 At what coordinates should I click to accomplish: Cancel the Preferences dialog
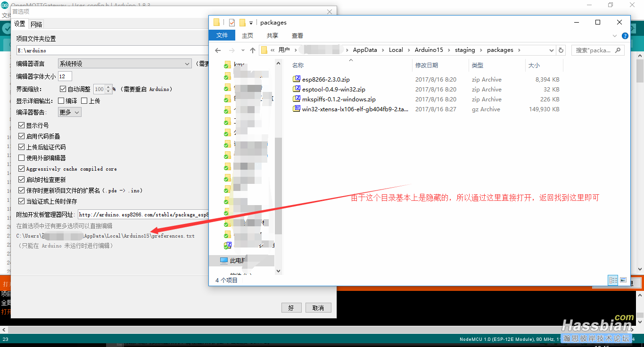[x=318, y=308]
